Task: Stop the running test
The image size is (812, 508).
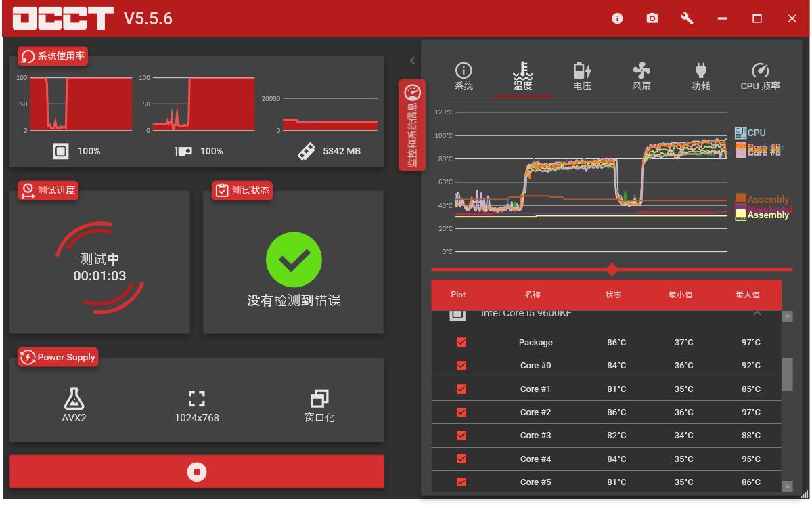Action: [x=197, y=471]
